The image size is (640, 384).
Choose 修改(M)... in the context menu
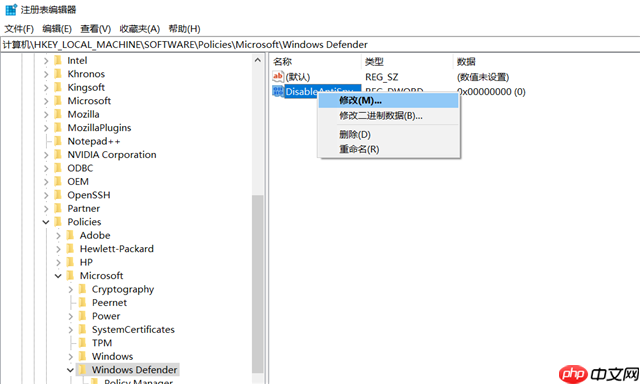pos(389,100)
